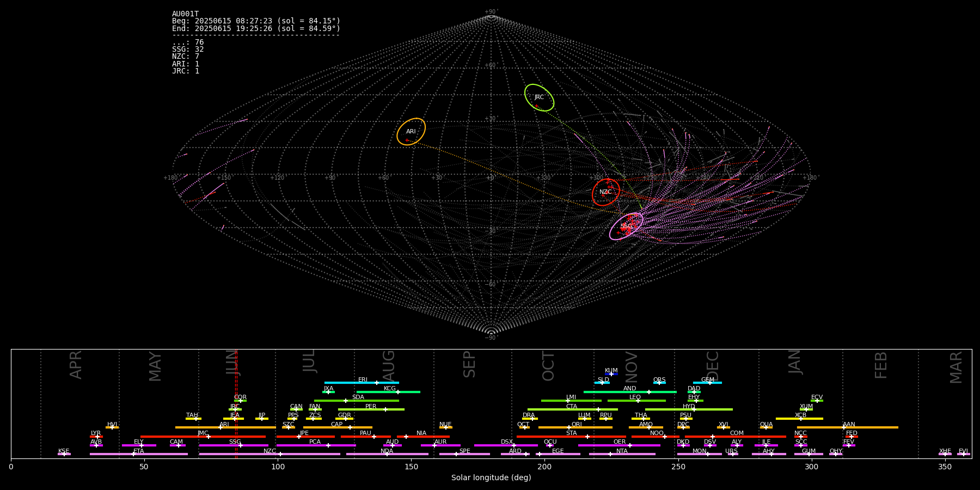
Task: Click the AUG month label in timeline
Action: pos(389,364)
